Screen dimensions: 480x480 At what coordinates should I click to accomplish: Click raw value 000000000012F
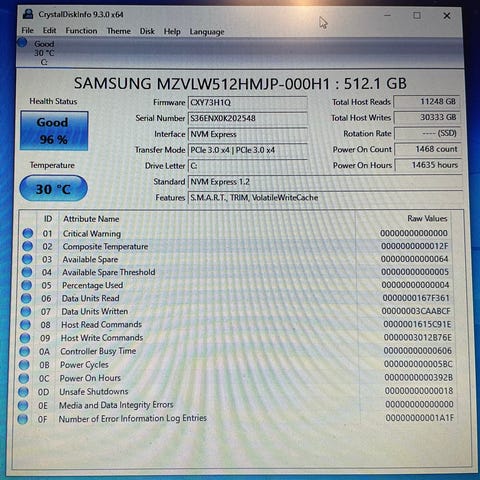click(x=415, y=246)
